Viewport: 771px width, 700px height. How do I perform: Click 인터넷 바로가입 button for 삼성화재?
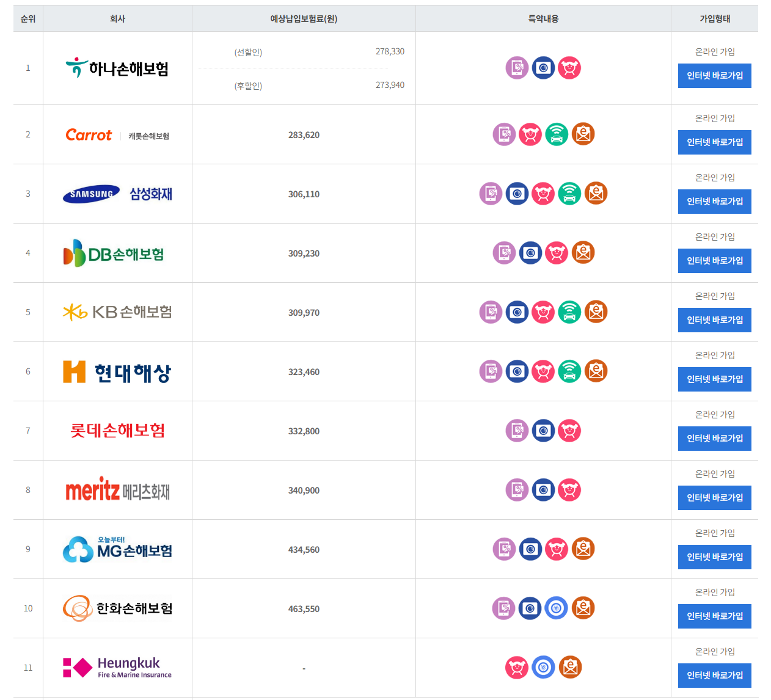coord(715,202)
